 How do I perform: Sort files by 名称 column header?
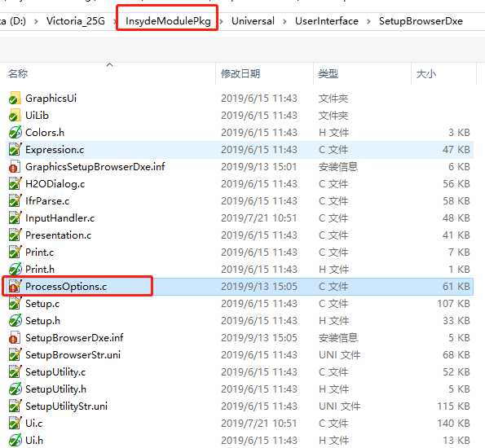coord(18,73)
